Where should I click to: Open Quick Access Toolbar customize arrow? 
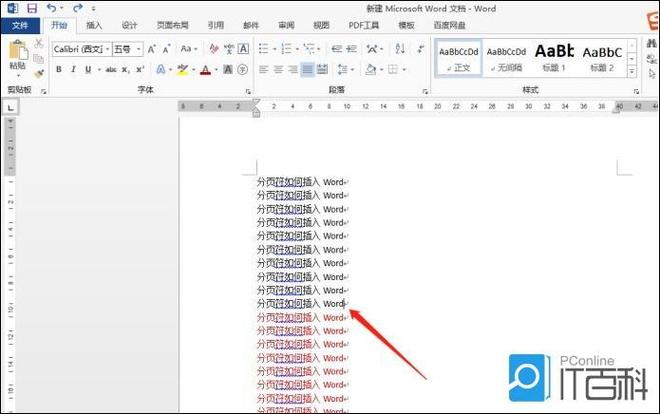[x=93, y=8]
